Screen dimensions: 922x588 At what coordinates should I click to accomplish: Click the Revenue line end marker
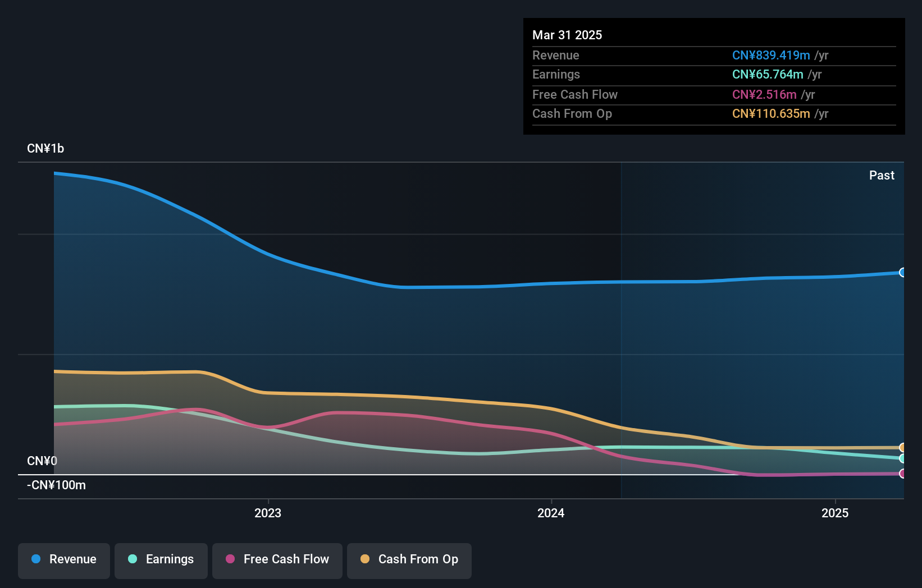point(902,272)
